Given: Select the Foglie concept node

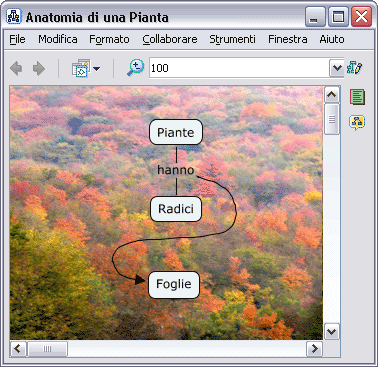Looking at the screenshot, I should [x=174, y=284].
